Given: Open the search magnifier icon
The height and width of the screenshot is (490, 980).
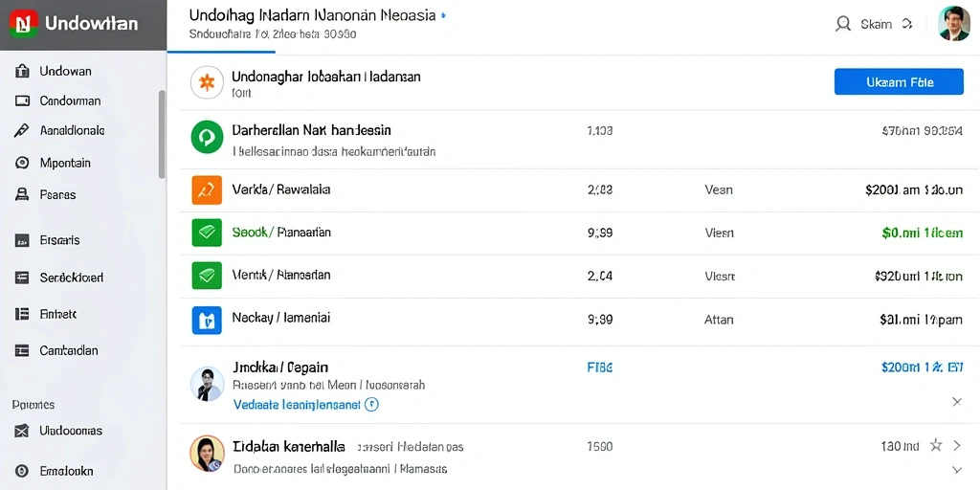Looking at the screenshot, I should [x=843, y=24].
